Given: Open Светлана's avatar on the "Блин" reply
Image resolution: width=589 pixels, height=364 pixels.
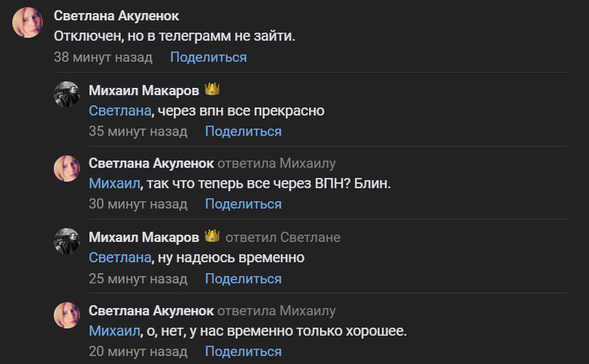Looking at the screenshot, I should [67, 169].
